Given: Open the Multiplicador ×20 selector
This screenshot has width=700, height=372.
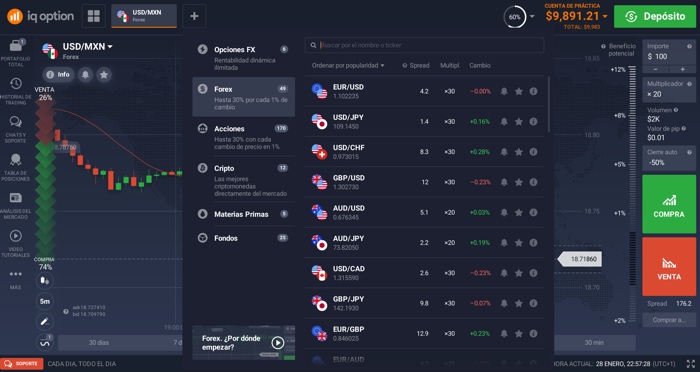Looking at the screenshot, I should click(669, 89).
